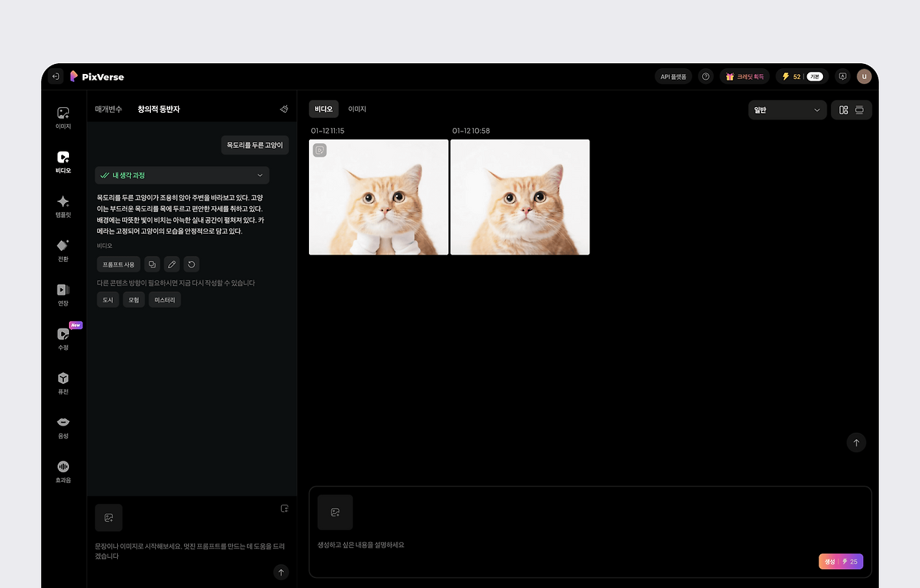This screenshot has width=920, height=588.
Task: Select the 이미지 tool in the sidebar
Action: pyautogui.click(x=63, y=116)
